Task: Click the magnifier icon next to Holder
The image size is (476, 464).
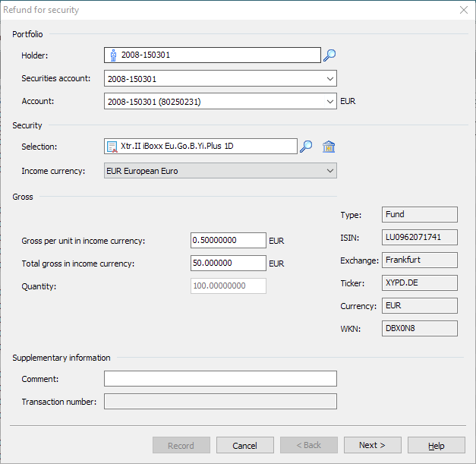Action: 329,55
